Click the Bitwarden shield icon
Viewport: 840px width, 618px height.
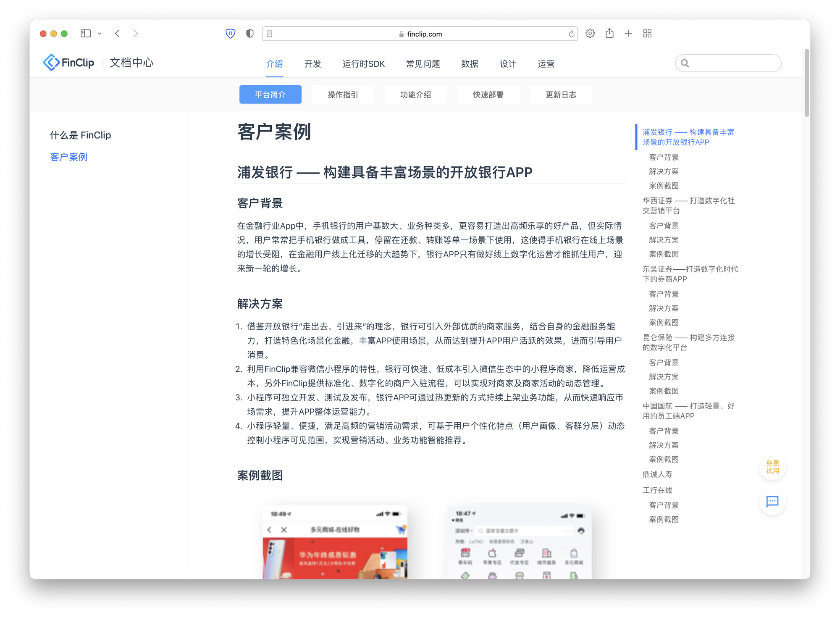231,34
